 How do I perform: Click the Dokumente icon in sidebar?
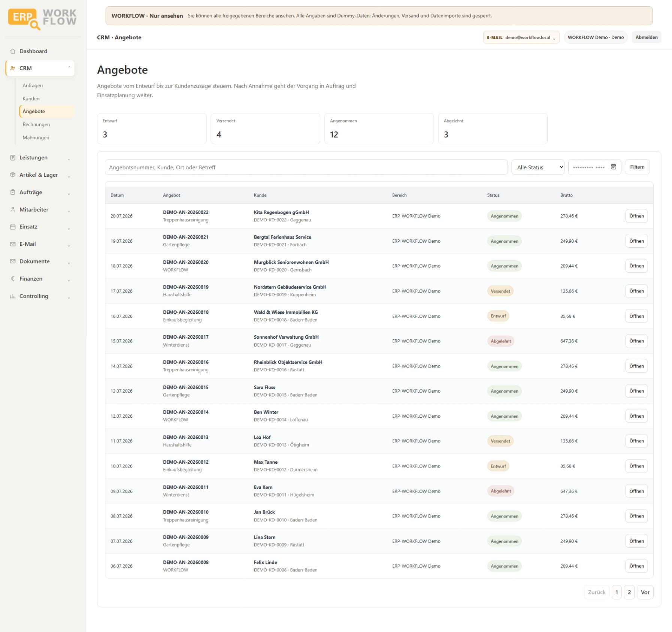(x=13, y=261)
